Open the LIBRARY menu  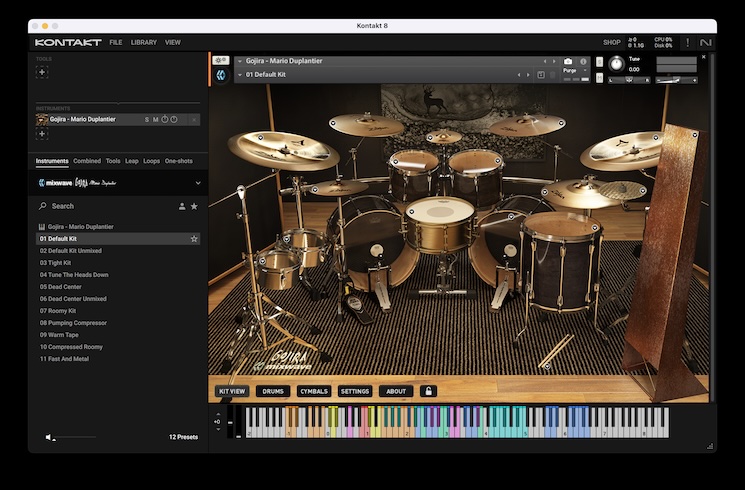143,42
